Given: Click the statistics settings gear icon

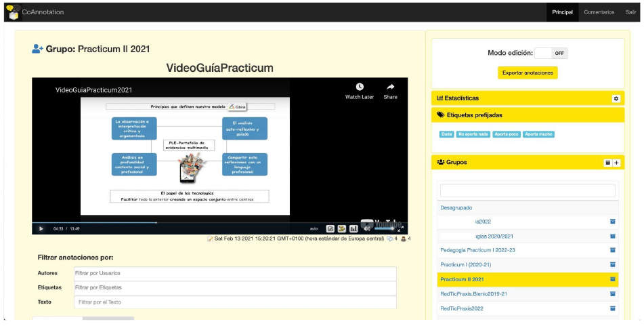Looking at the screenshot, I should 616,98.
